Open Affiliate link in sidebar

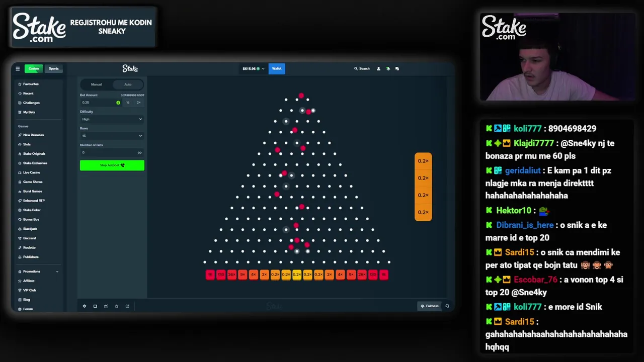pyautogui.click(x=29, y=281)
